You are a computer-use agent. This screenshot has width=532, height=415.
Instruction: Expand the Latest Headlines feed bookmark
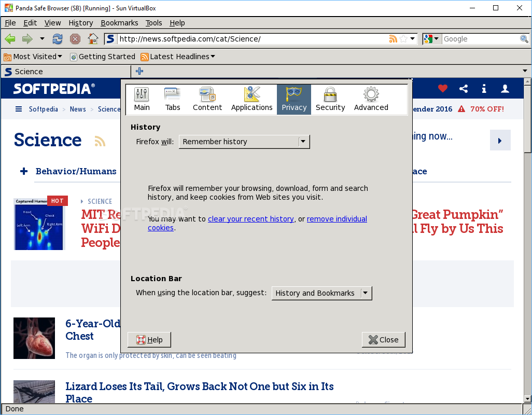[x=178, y=57]
